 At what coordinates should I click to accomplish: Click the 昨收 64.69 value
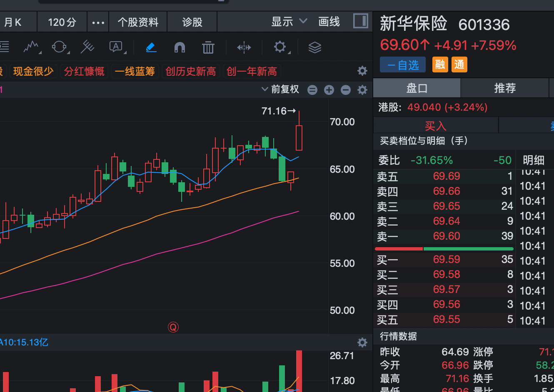click(455, 352)
